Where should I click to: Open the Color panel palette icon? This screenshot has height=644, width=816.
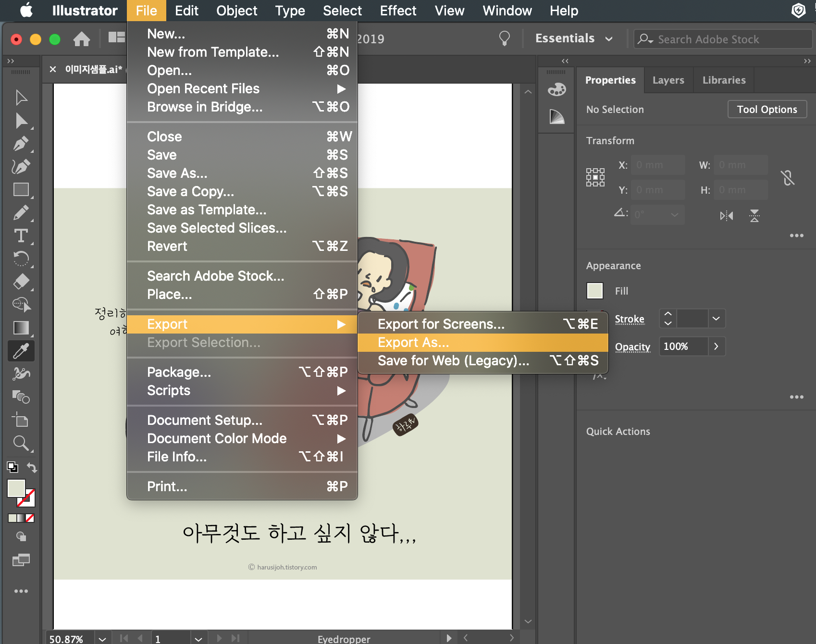point(557,89)
